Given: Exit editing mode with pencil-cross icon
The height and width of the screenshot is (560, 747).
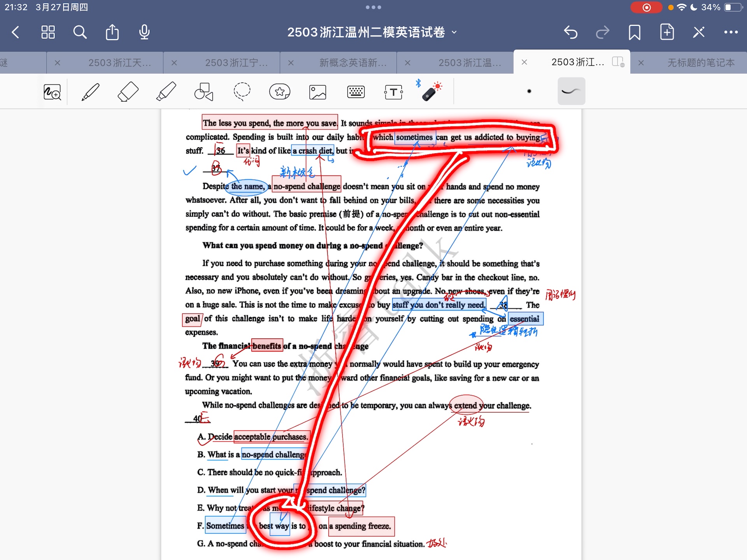Looking at the screenshot, I should (x=699, y=32).
